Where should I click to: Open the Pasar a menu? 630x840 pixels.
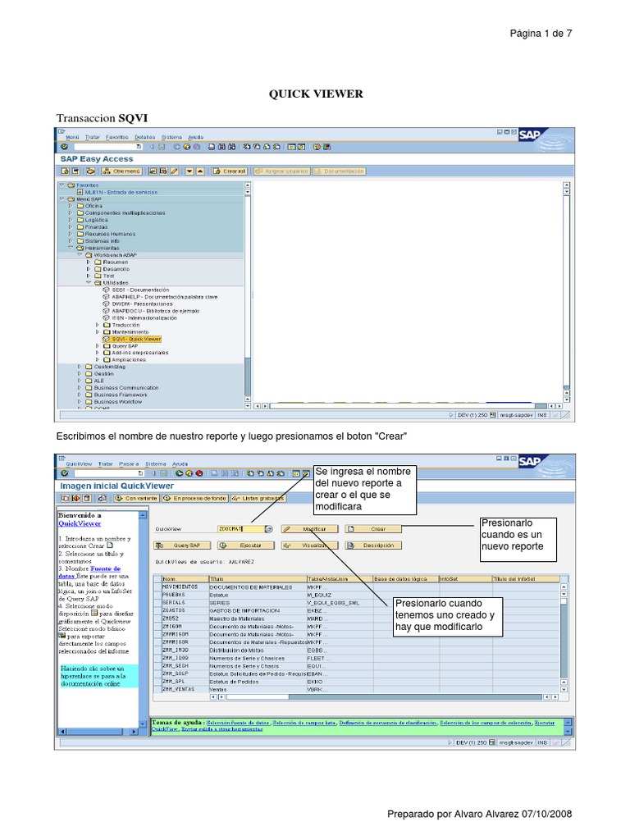[x=129, y=464]
